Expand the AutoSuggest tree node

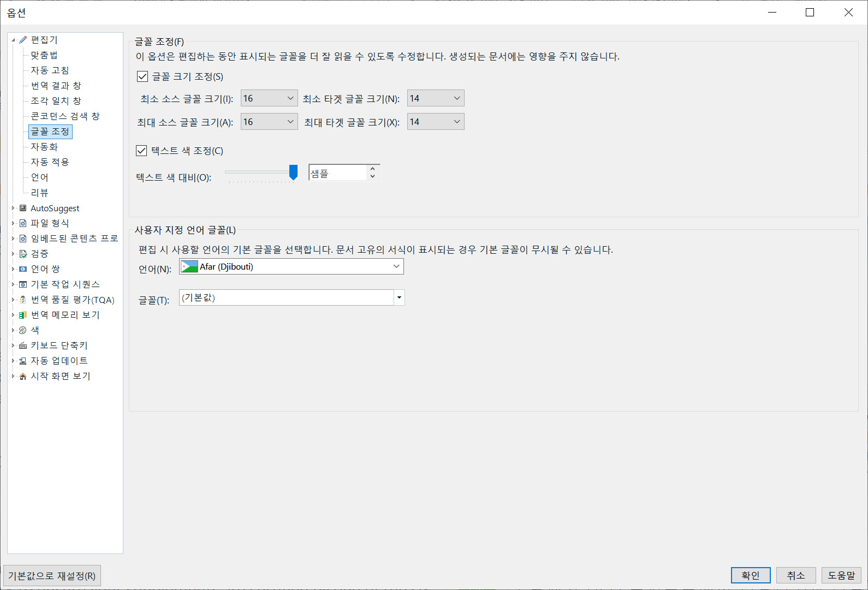point(13,208)
